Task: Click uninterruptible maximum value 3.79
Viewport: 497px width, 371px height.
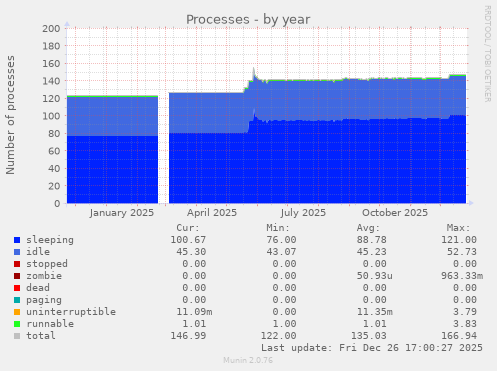Action: pyautogui.click(x=465, y=312)
